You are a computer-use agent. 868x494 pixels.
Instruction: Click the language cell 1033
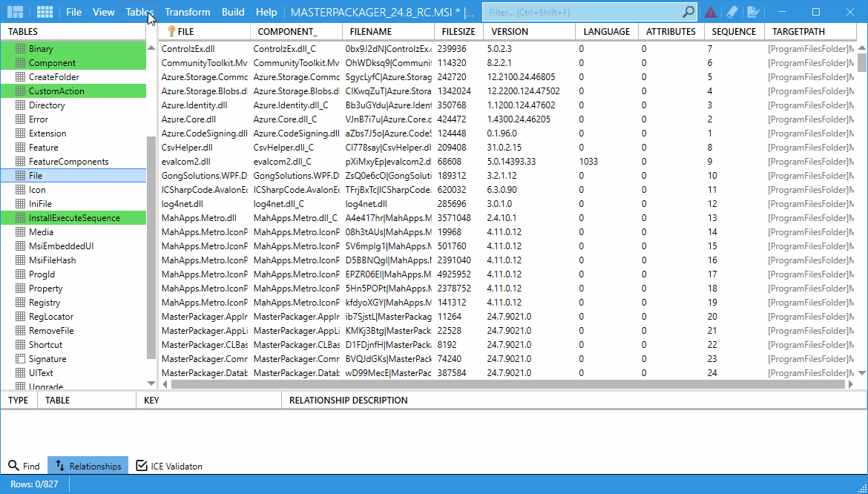588,162
